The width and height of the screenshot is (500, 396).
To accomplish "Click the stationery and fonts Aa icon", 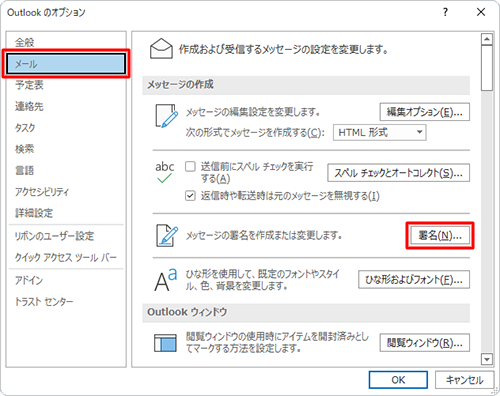I will point(166,280).
